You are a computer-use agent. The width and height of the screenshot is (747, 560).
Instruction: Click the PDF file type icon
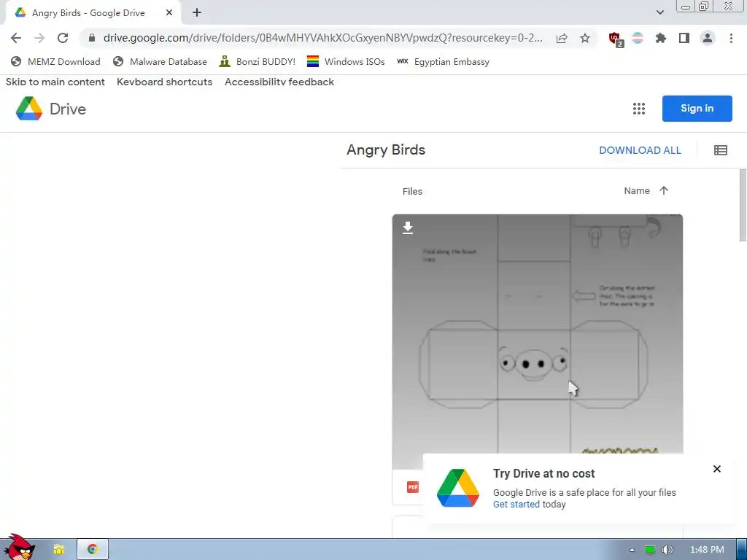pos(413,487)
